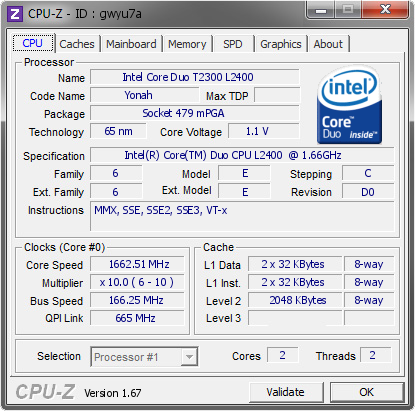Click the Intel Core Duo inside logo
The width and height of the screenshot is (415, 411).
[349, 106]
